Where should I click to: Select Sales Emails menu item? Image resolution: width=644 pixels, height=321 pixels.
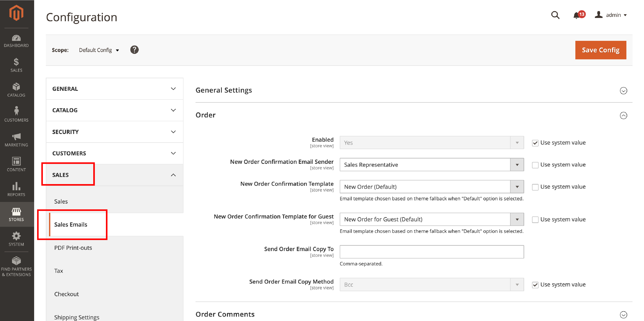coord(71,224)
